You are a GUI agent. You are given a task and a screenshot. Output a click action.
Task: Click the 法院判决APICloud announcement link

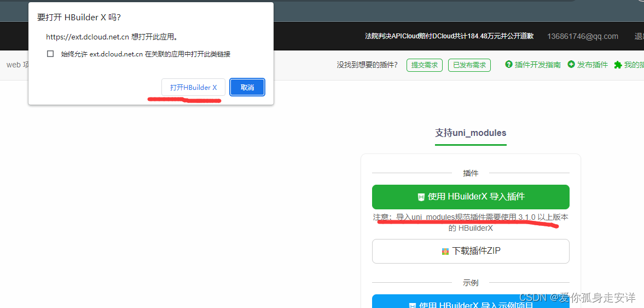[x=449, y=36]
